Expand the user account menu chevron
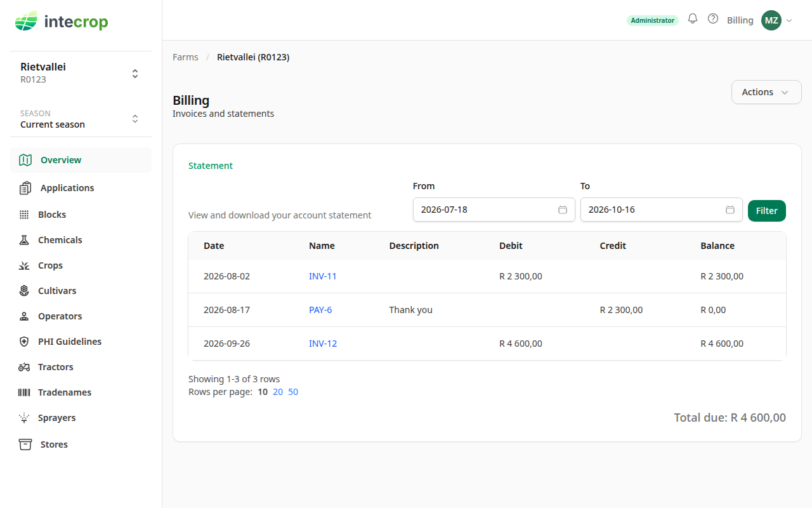Screen dimensions: 812x508 pyautogui.click(x=789, y=20)
